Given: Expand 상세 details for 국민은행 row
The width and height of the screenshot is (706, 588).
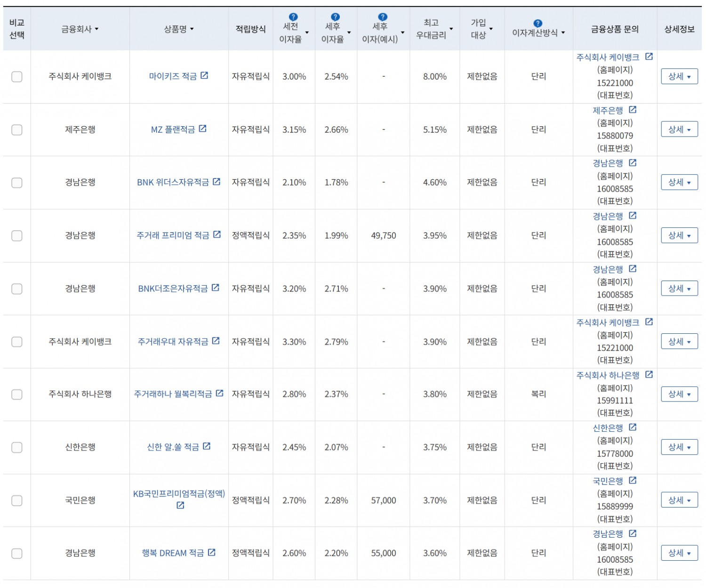Looking at the screenshot, I should 679,500.
